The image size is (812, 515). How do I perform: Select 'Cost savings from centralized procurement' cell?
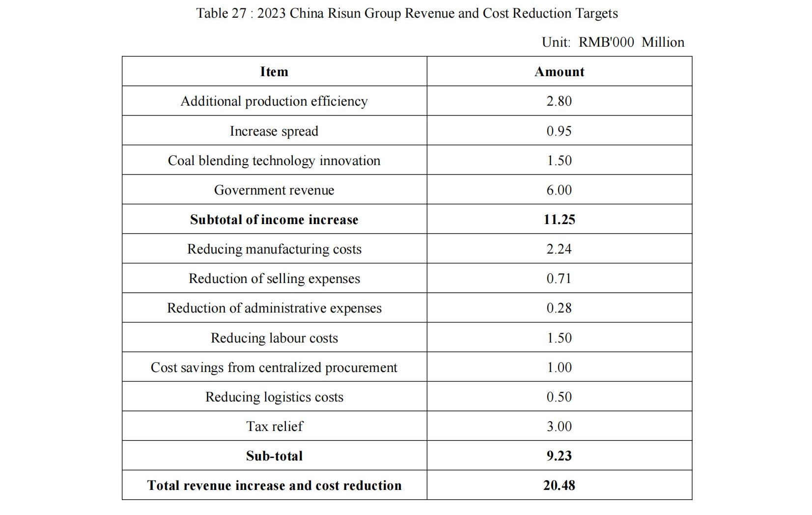coord(274,368)
